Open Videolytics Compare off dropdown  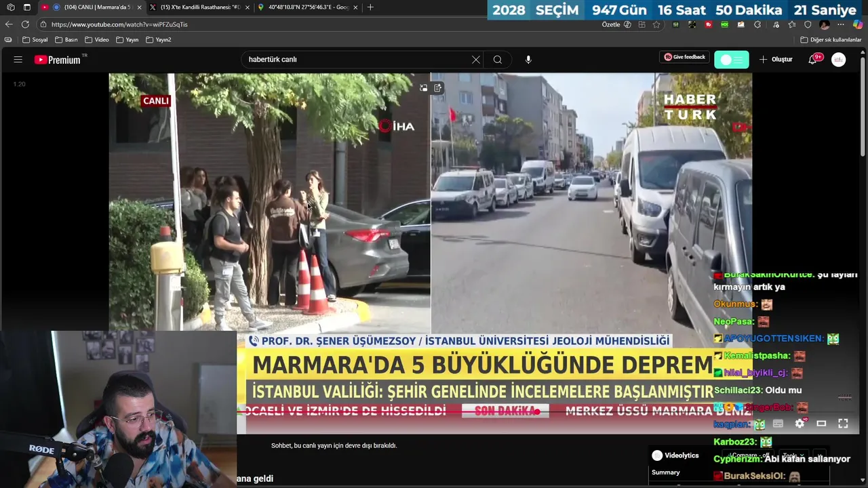pos(747,455)
